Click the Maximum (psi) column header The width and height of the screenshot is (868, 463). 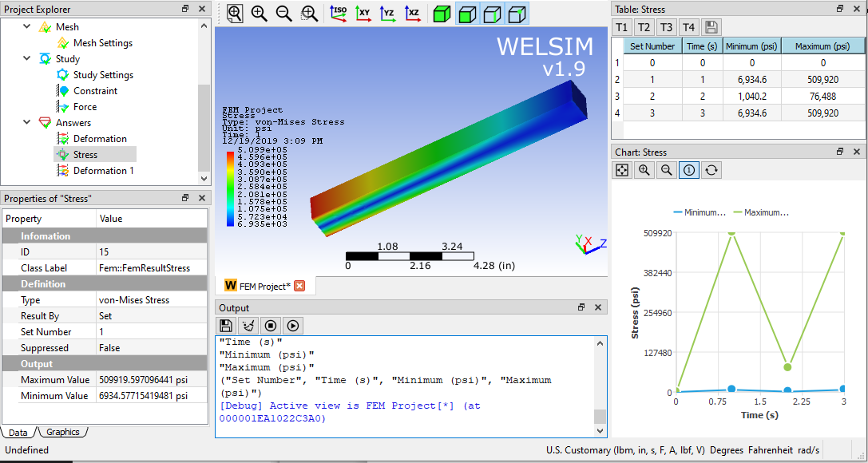tap(823, 46)
